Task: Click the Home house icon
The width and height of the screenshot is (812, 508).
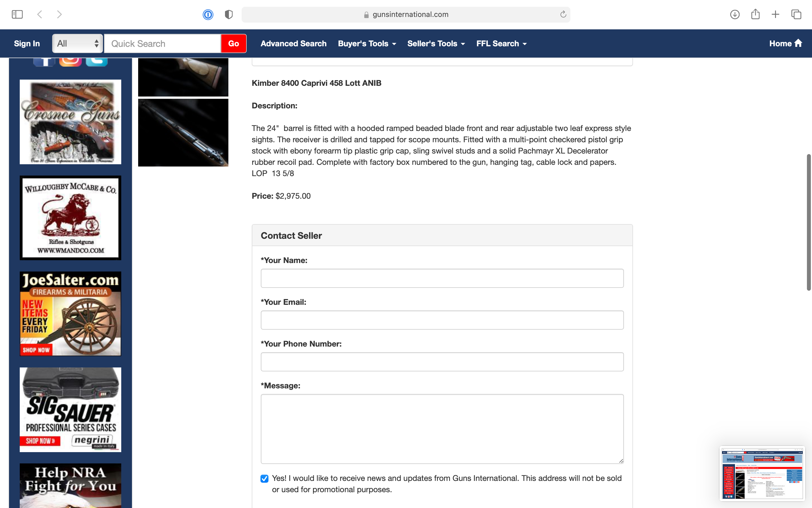Action: click(x=798, y=43)
